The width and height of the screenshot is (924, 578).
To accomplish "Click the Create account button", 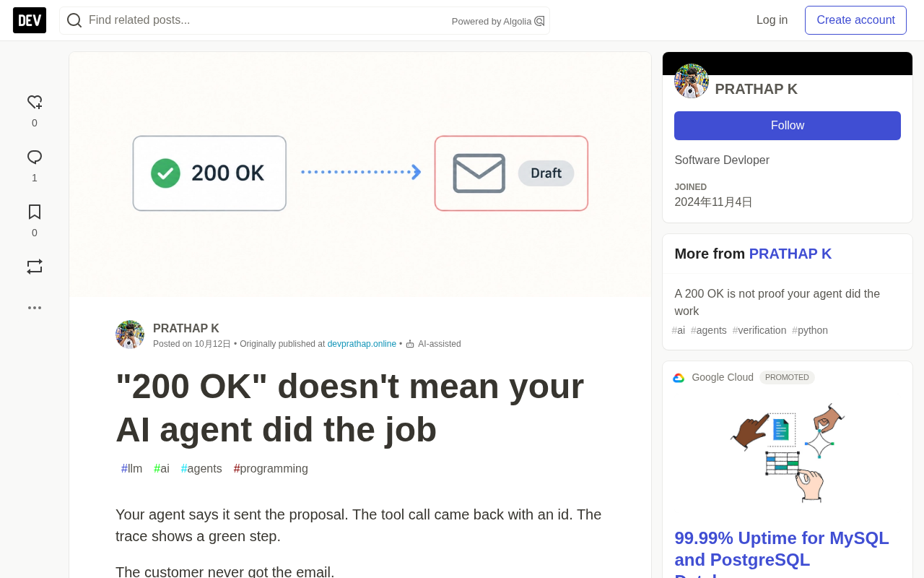I will tap(855, 20).
